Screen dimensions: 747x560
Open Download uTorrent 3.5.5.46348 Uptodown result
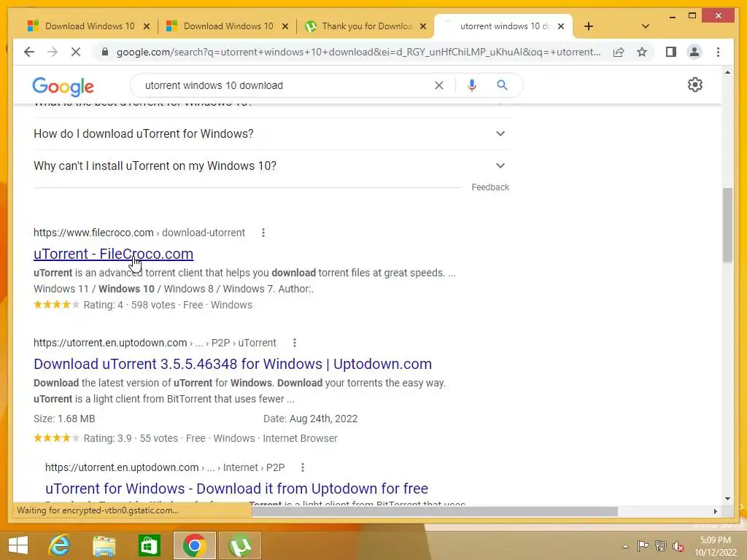pyautogui.click(x=233, y=364)
